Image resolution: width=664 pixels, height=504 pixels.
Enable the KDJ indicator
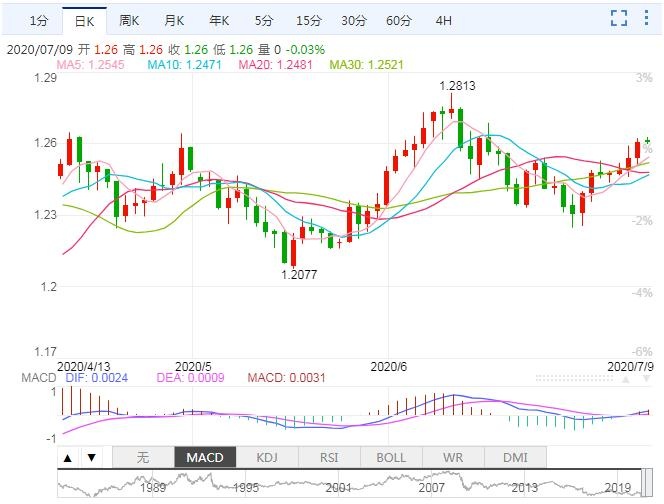pos(267,457)
